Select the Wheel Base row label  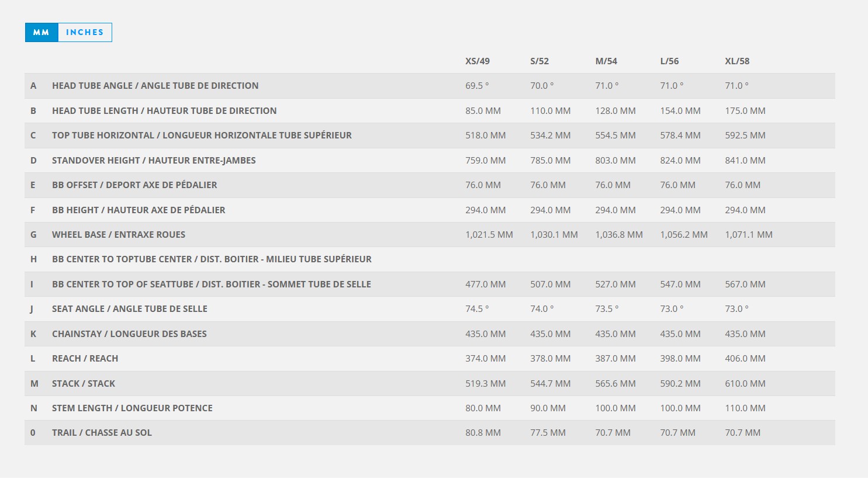click(x=119, y=235)
